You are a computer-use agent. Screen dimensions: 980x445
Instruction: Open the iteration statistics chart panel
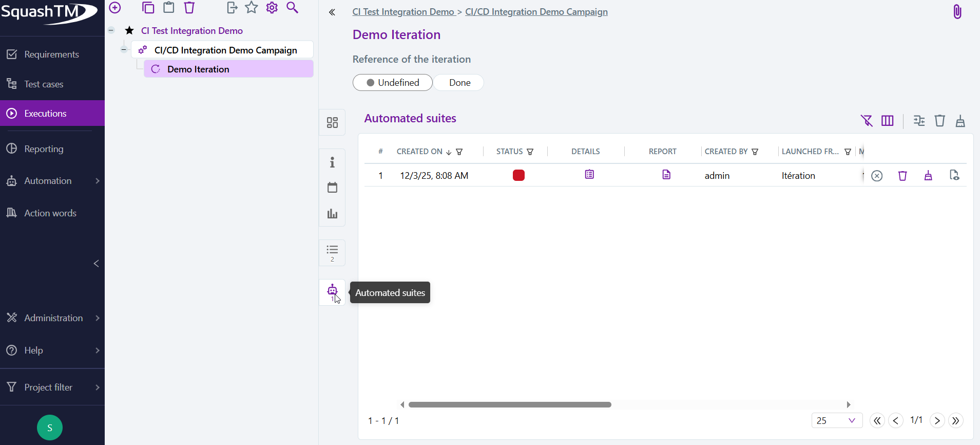[332, 214]
